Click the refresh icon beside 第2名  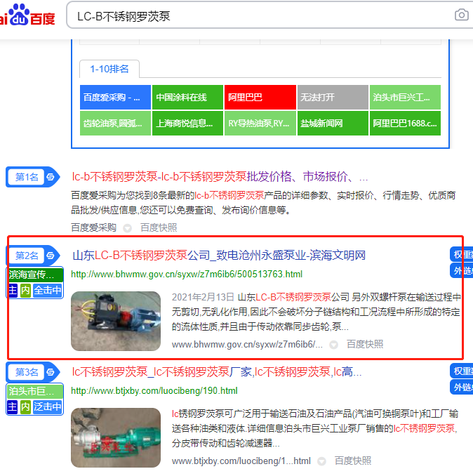51,256
